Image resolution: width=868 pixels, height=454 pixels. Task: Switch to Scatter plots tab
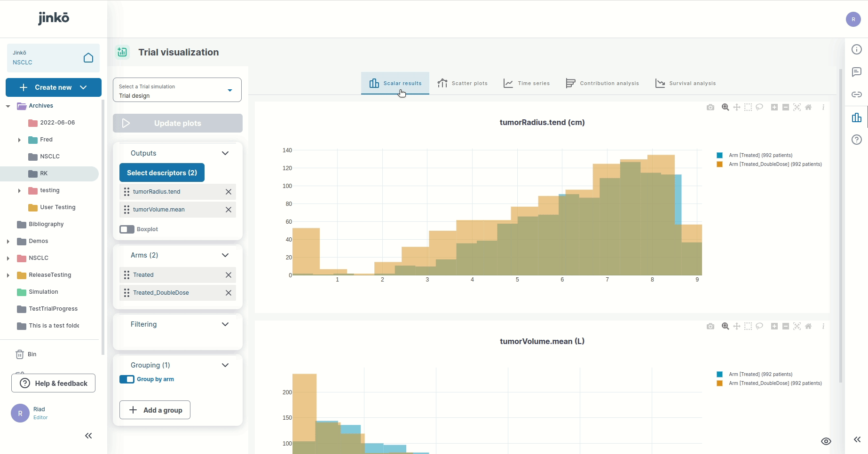(x=462, y=83)
